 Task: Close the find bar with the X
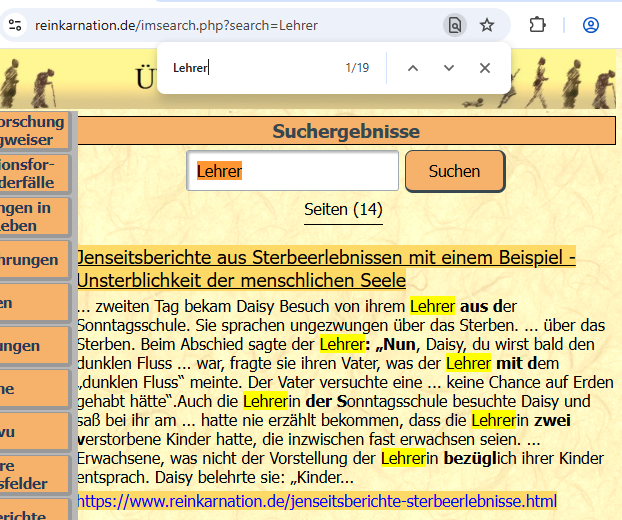coord(485,68)
